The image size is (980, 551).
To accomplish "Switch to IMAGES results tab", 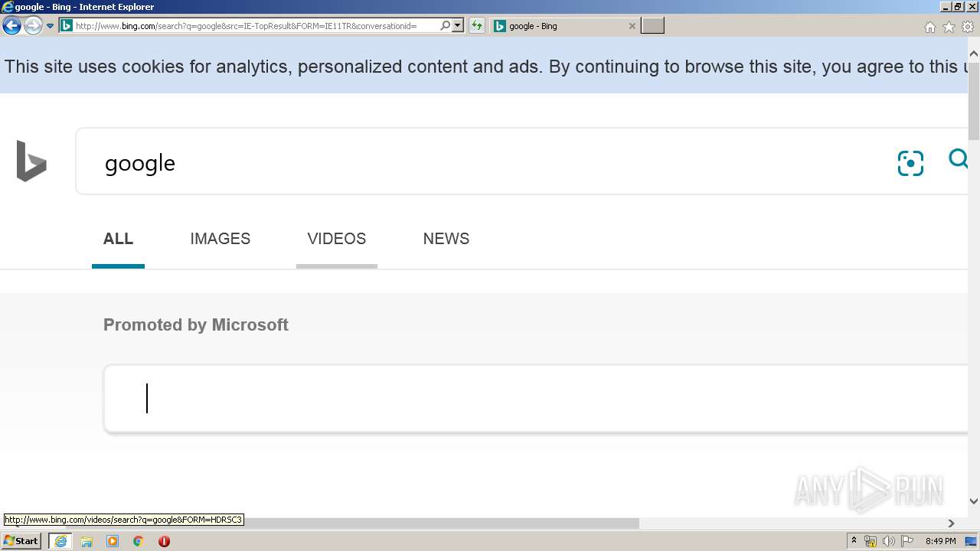I will (x=220, y=239).
